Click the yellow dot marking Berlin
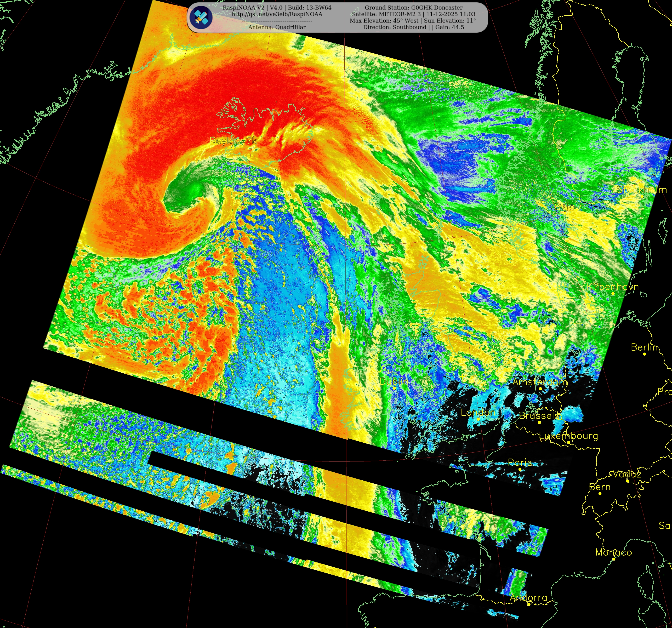The height and width of the screenshot is (628, 672). [x=645, y=354]
